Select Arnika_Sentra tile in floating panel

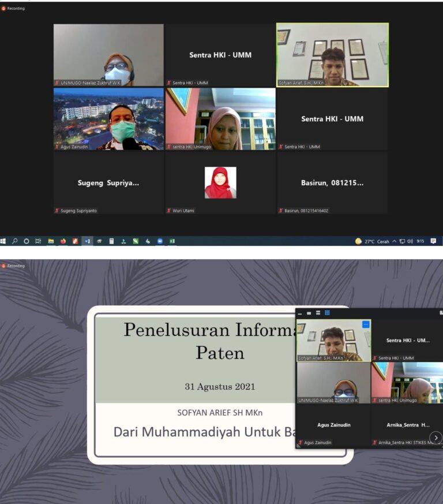point(407,425)
